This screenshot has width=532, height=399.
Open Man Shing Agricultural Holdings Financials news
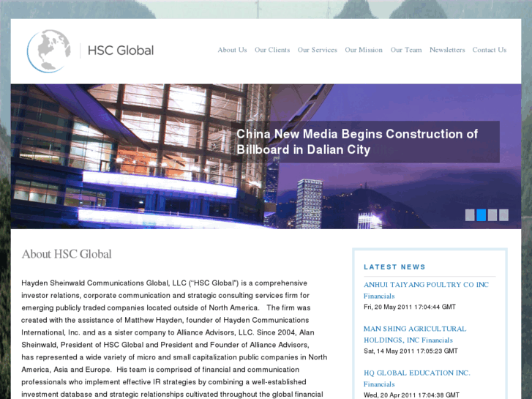[415, 335]
